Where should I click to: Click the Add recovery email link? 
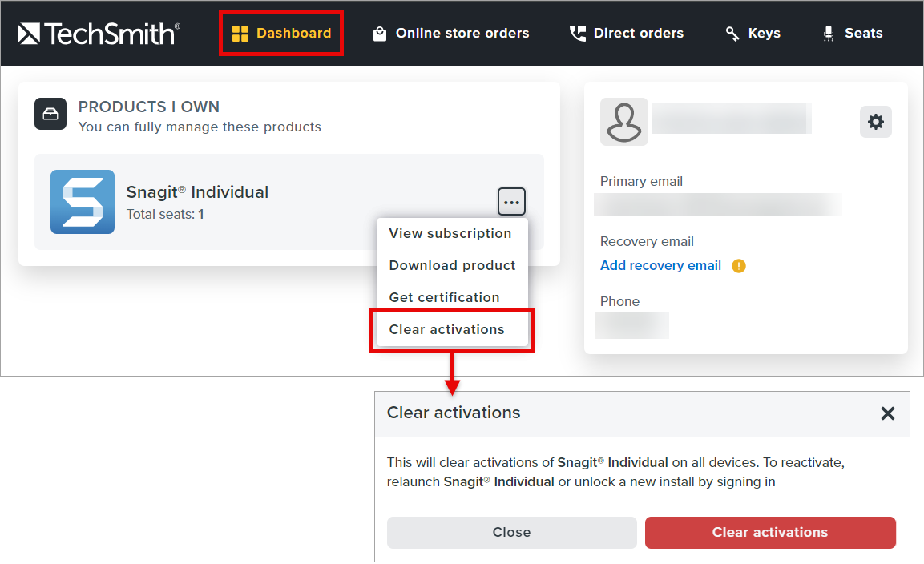point(660,265)
